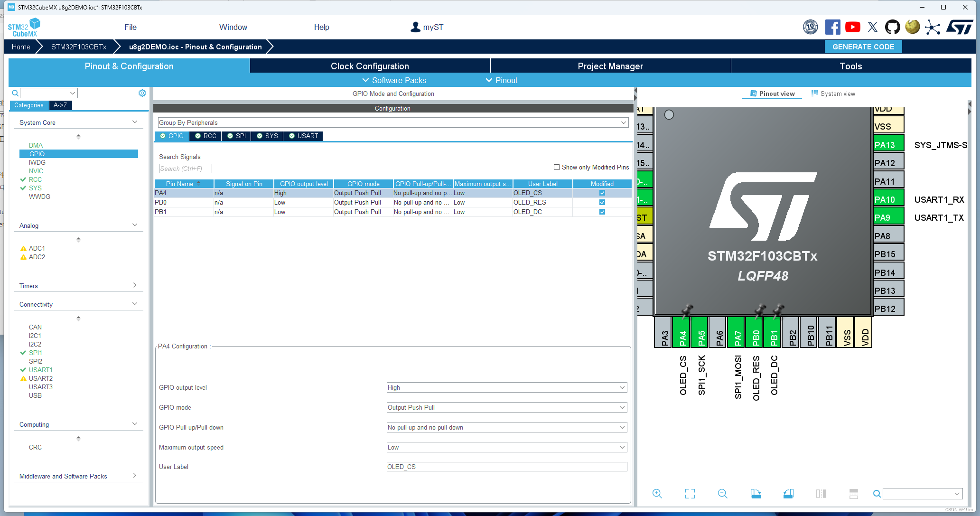Expand Middleware and Software Packs category
The image size is (980, 516).
pyautogui.click(x=135, y=476)
